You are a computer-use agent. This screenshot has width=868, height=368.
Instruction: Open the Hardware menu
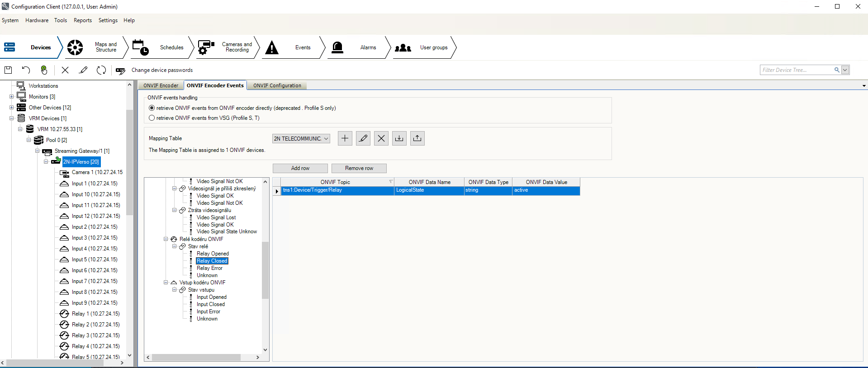pos(37,20)
